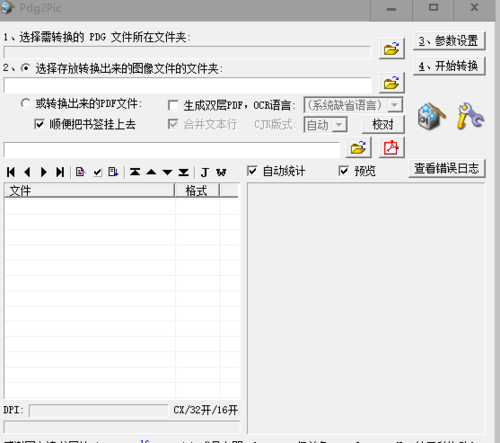Viewport: 500px width, 443px height.
Task: Click the CX/32开/16开 text
Action: [205, 410]
